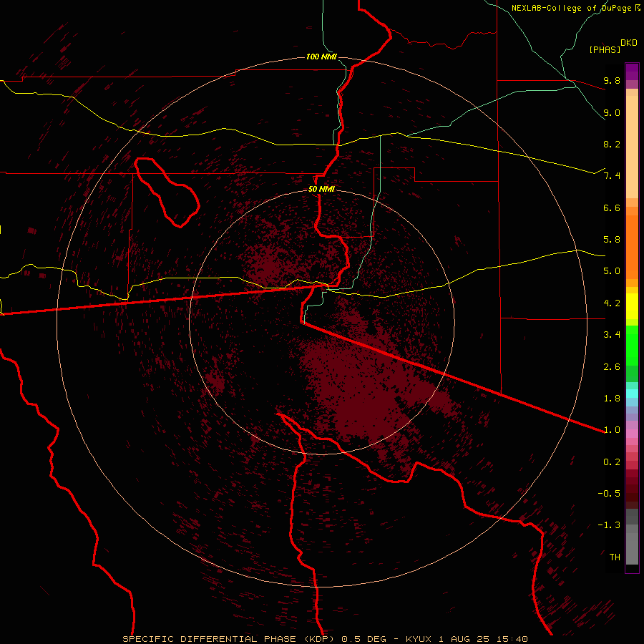Screen dimensions: 644x644
Task: Click the 2.6 legend value
Action: pos(612,367)
